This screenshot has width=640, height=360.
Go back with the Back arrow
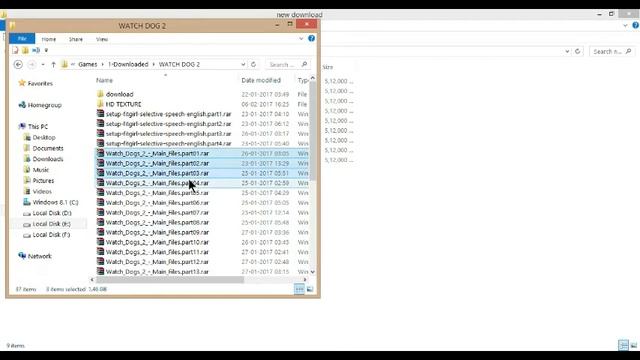[x=18, y=64]
